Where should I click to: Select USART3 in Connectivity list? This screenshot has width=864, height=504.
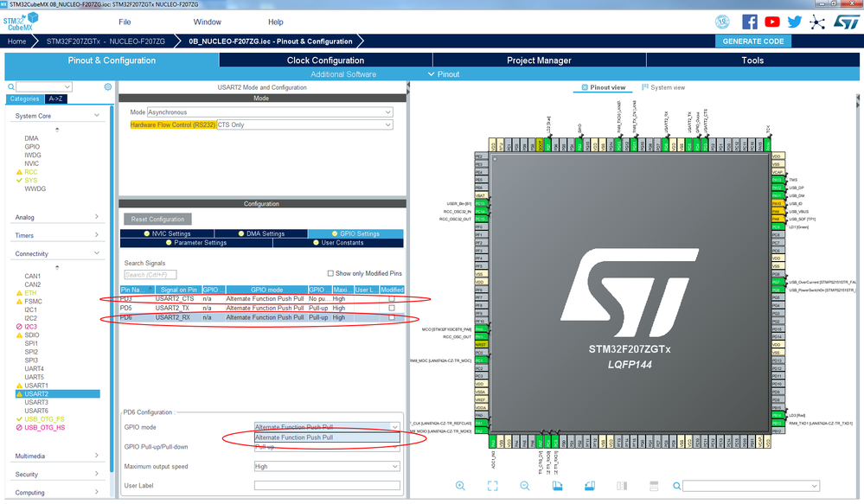tap(36, 402)
